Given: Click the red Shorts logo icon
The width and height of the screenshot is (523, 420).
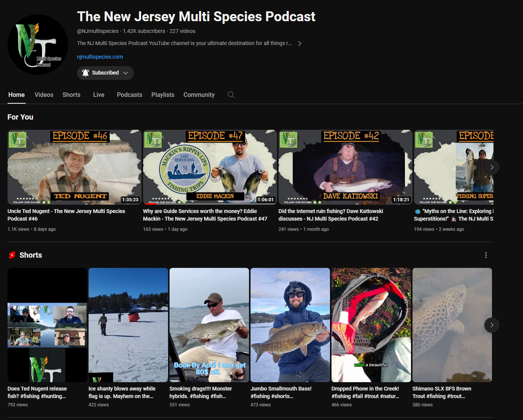Looking at the screenshot, I should tap(12, 255).
